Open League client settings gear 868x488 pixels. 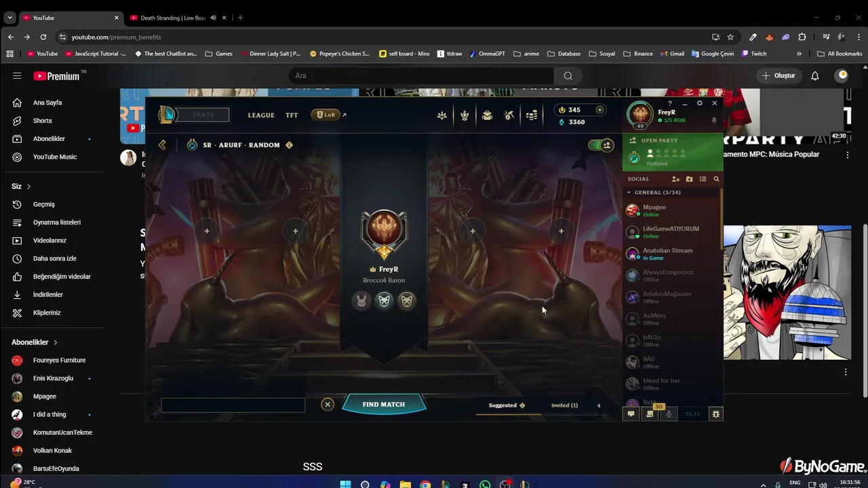point(699,103)
